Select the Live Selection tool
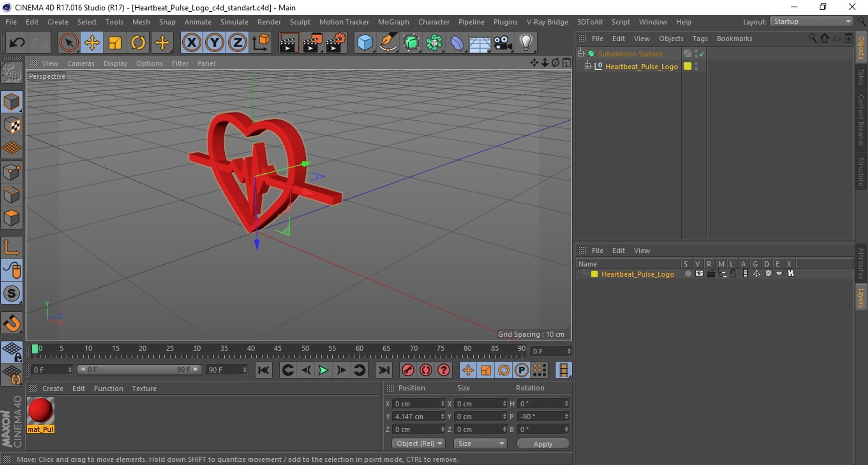Viewport: 868px width, 465px height. tap(69, 43)
